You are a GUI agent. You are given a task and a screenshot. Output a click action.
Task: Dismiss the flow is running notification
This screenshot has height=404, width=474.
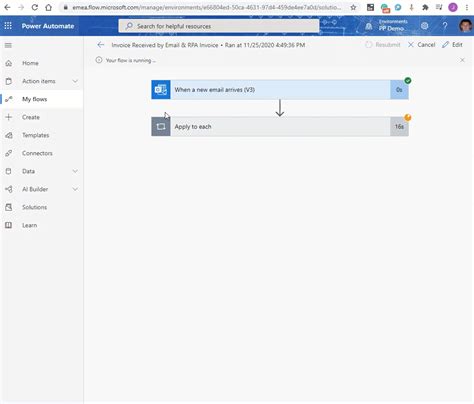tap(462, 60)
